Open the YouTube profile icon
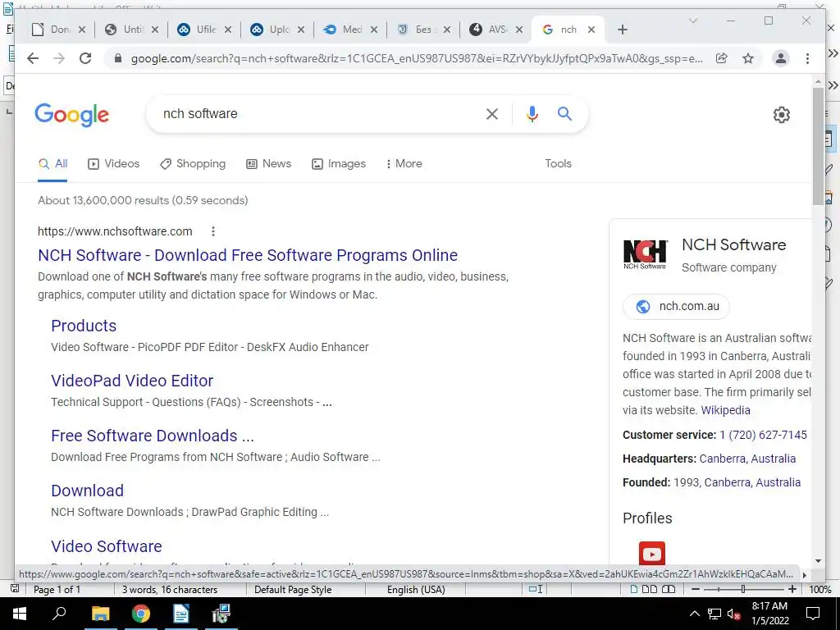Screen dimensions: 840x630 pyautogui.click(x=652, y=554)
